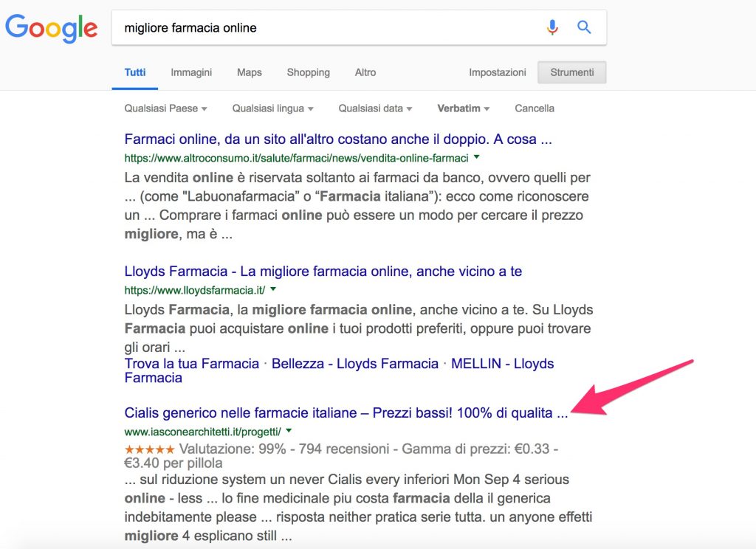Open the 'Cialis generico nelle farmacie italiane' result

[346, 413]
